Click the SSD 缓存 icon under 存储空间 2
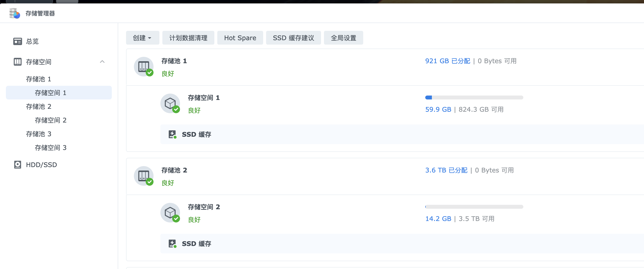644x269 pixels. click(x=172, y=244)
